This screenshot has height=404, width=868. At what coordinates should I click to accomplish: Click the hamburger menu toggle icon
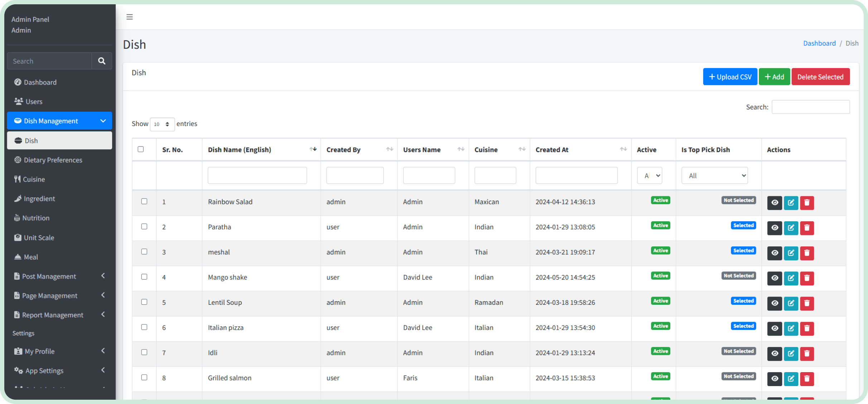point(130,17)
